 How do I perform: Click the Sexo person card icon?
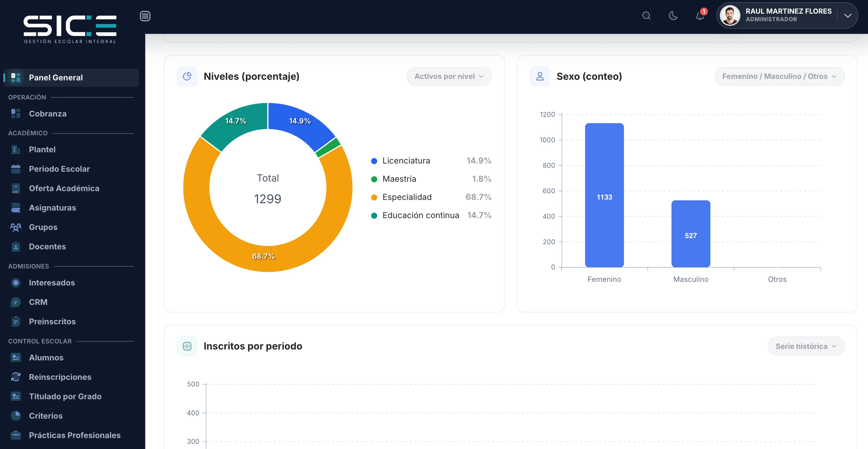tap(540, 76)
